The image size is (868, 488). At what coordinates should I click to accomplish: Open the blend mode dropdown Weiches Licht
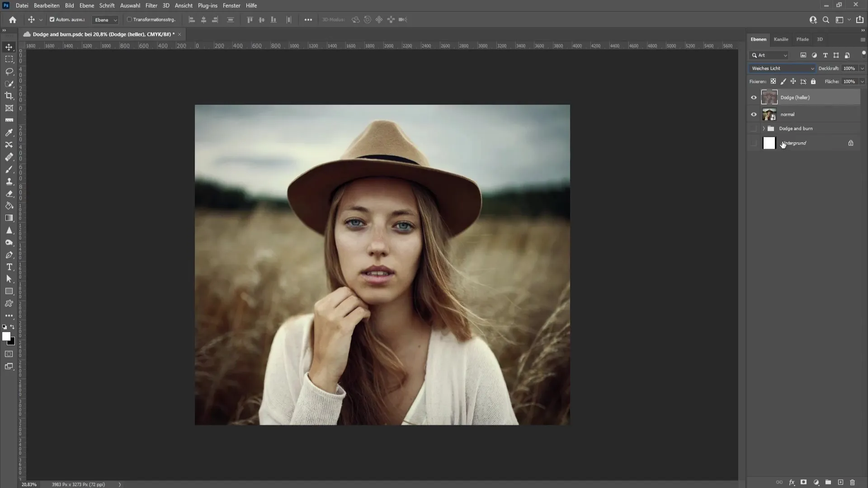tap(782, 68)
